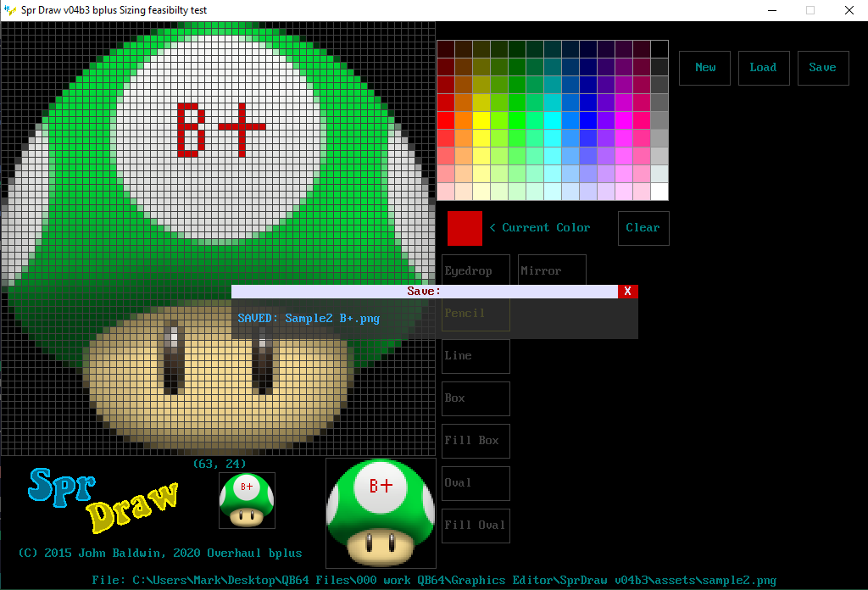868x590 pixels.
Task: Pick the pure violet palette swatch
Action: (605, 120)
